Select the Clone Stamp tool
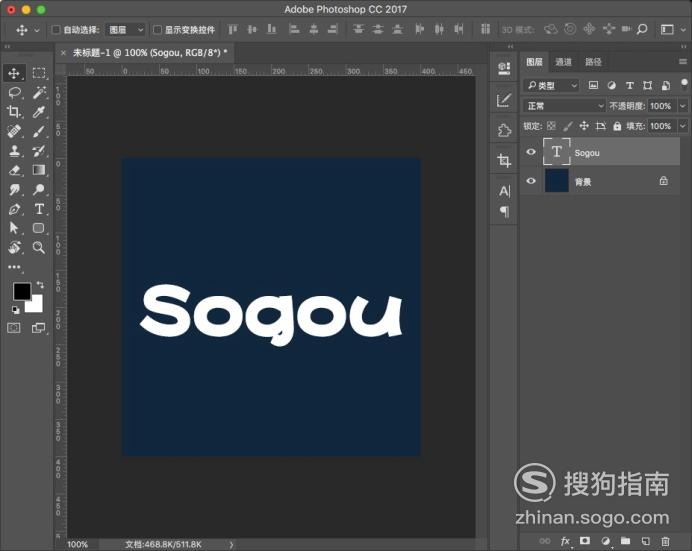692x551 pixels. 14,151
